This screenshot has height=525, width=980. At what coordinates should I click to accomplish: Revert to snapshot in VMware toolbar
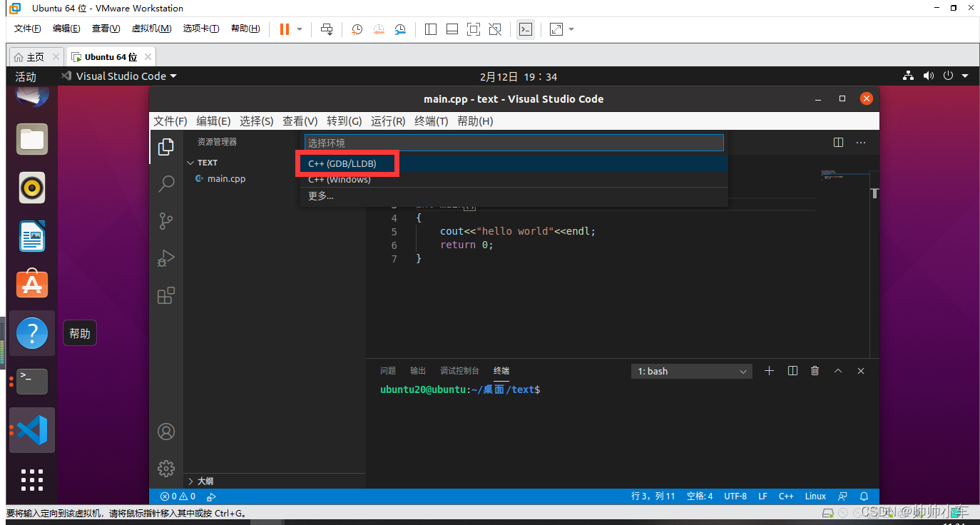(379, 29)
